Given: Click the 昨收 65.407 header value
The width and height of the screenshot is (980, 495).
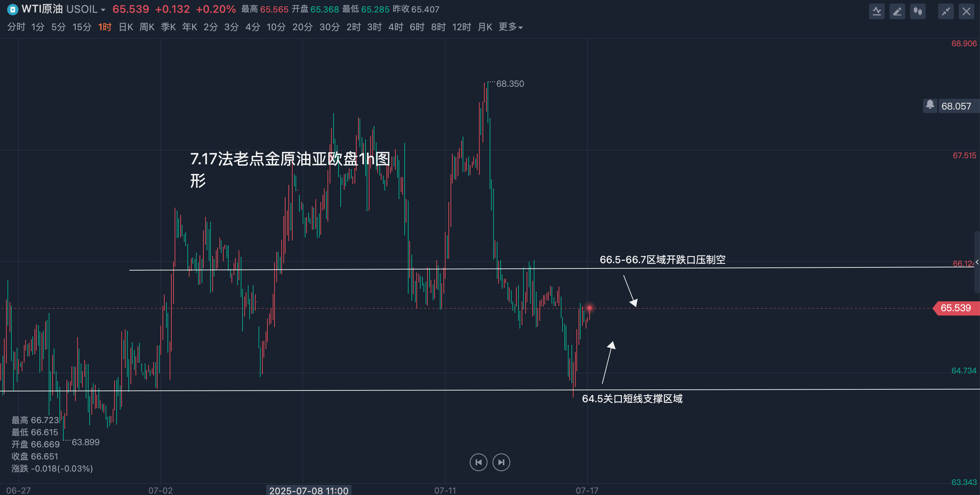Looking at the screenshot, I should (416, 9).
